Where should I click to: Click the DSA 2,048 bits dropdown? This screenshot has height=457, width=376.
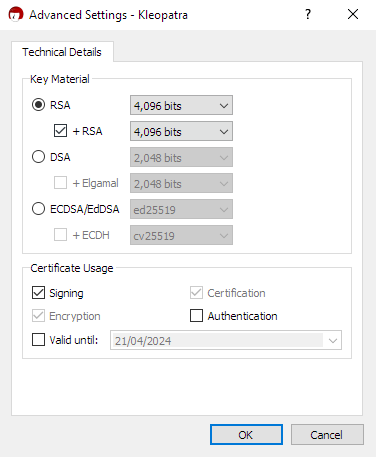[181, 157]
